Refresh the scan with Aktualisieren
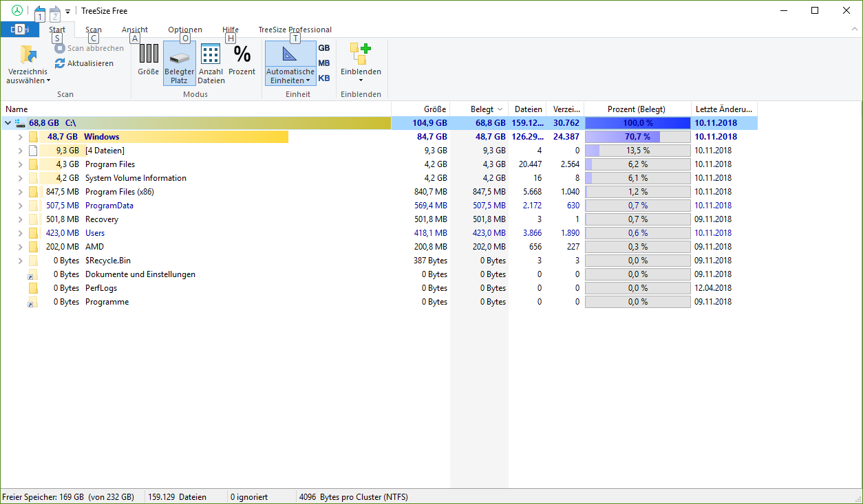 pos(84,63)
